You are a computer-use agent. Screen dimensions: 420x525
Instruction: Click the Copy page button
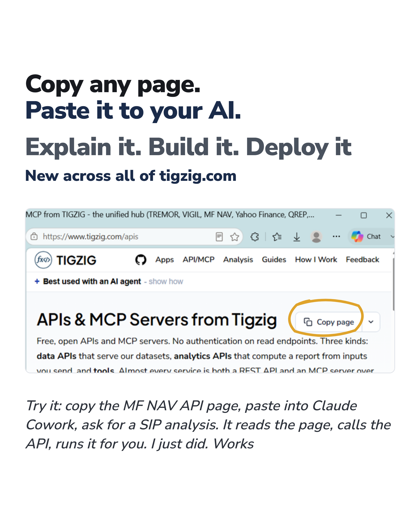329,322
